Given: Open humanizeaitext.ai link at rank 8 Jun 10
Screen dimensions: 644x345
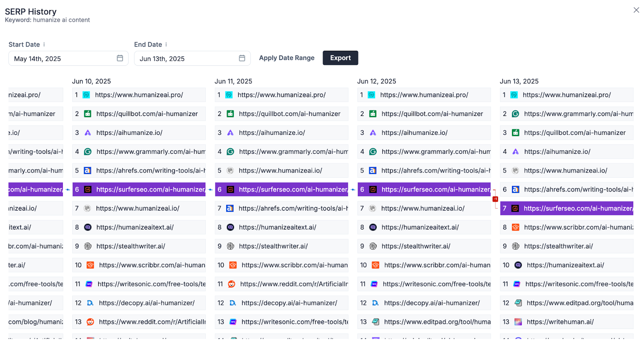Looking at the screenshot, I should tap(135, 227).
